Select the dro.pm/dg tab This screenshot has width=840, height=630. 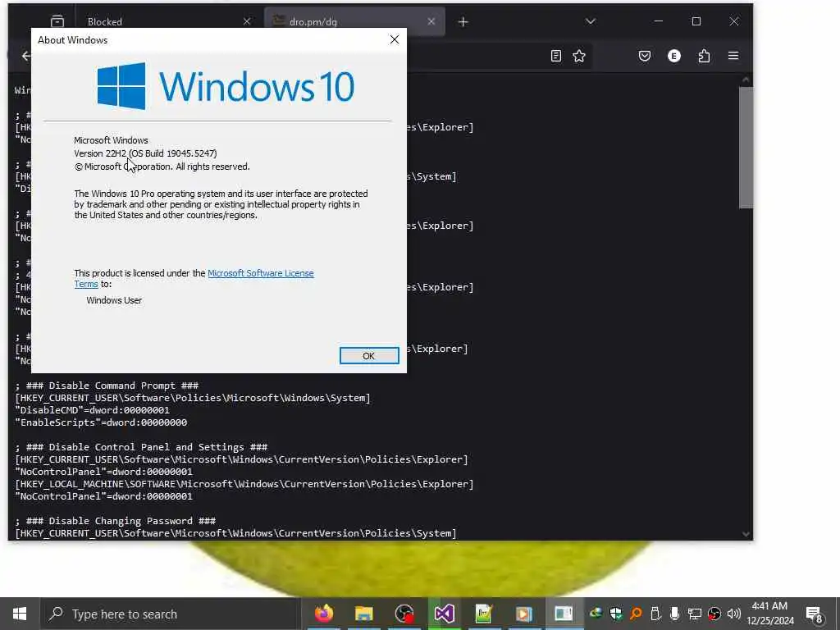click(x=354, y=21)
